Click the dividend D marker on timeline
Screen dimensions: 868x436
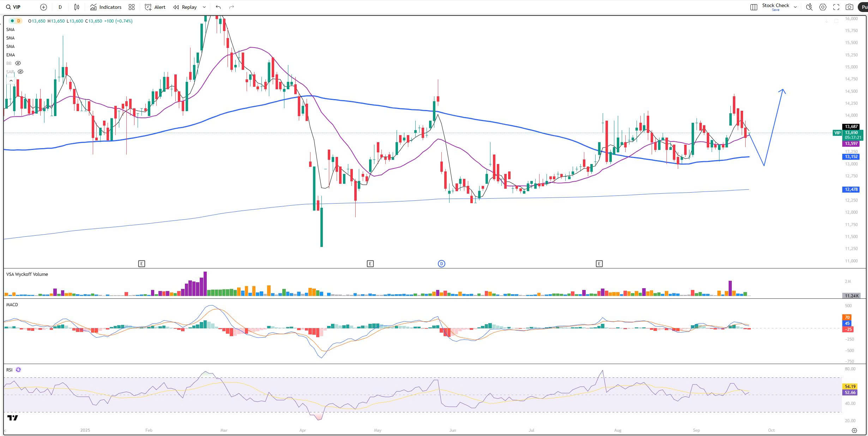point(441,264)
